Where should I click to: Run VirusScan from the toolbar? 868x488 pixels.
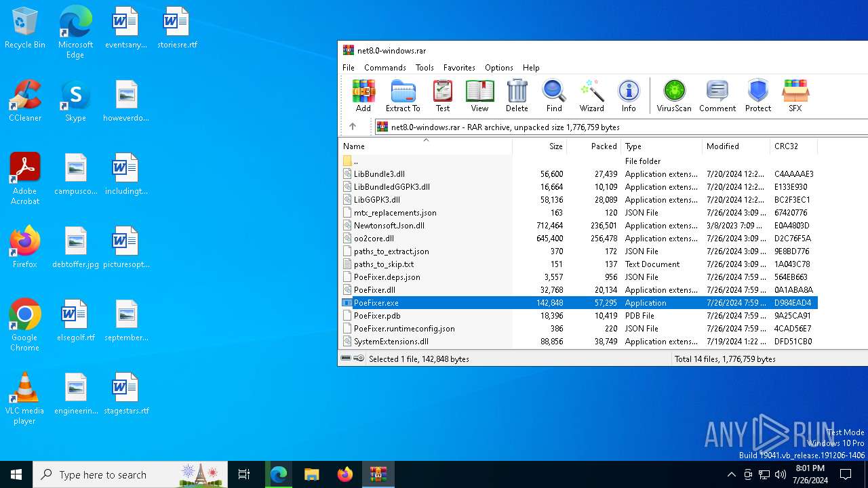[x=674, y=96]
